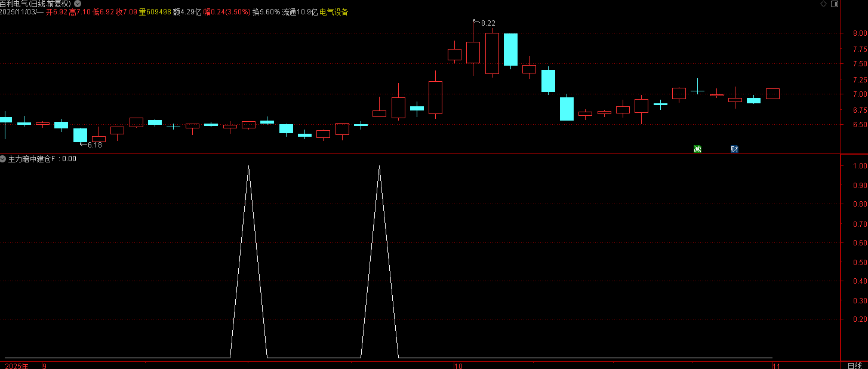Click month 10 timeline marker

point(458,365)
